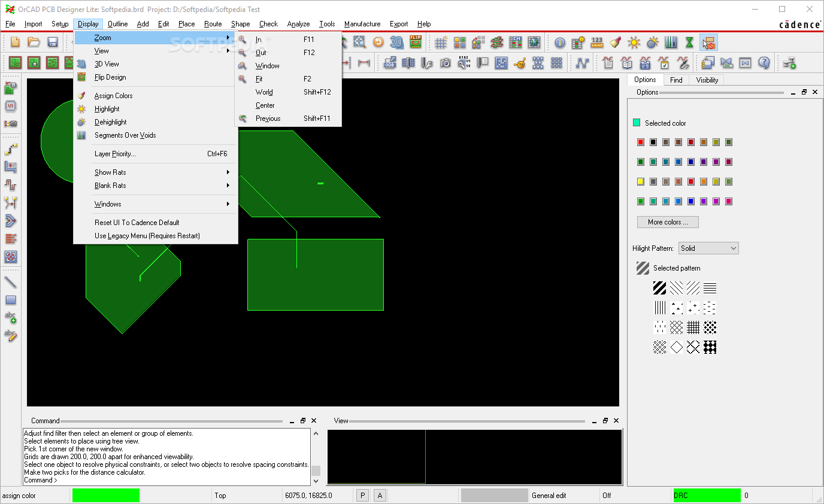Select the edit text tool (abc with pencil)

[10, 336]
